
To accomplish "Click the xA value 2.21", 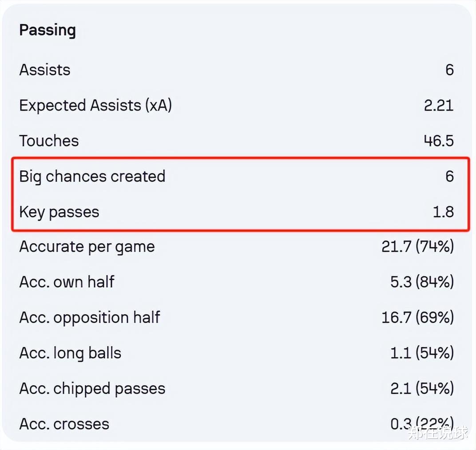I will 439,106.
